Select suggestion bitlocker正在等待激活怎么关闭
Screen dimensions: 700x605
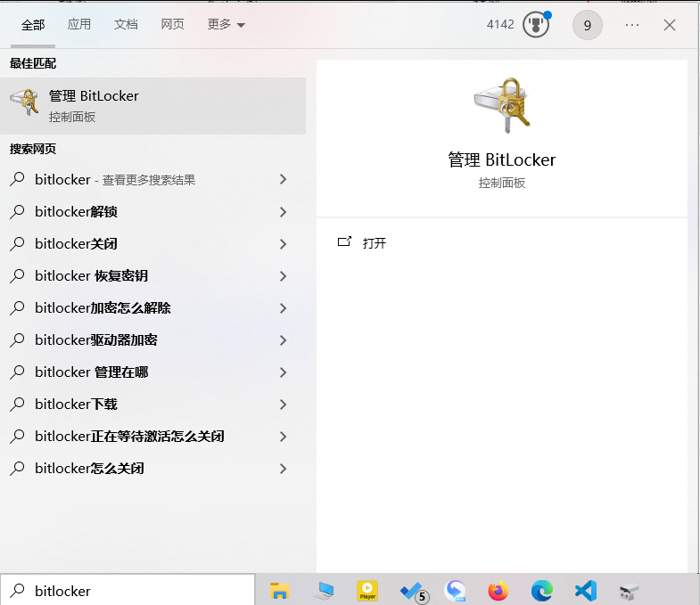click(152, 437)
